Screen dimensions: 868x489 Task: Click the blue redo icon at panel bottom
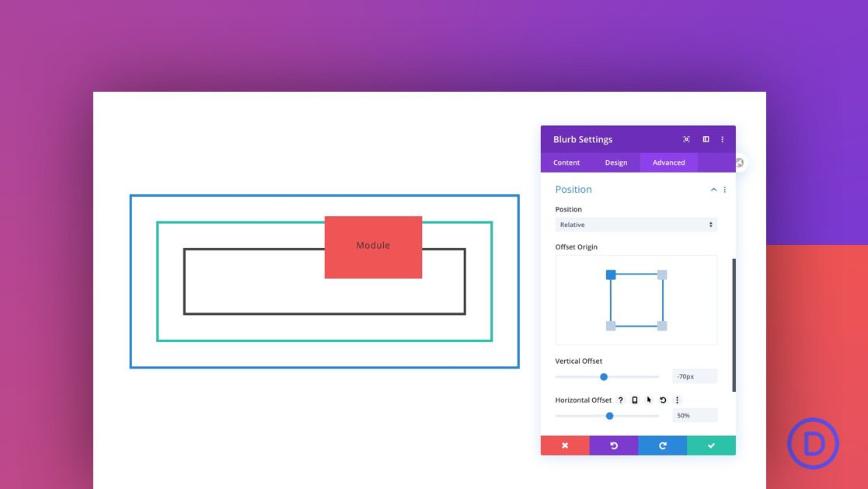(x=663, y=445)
